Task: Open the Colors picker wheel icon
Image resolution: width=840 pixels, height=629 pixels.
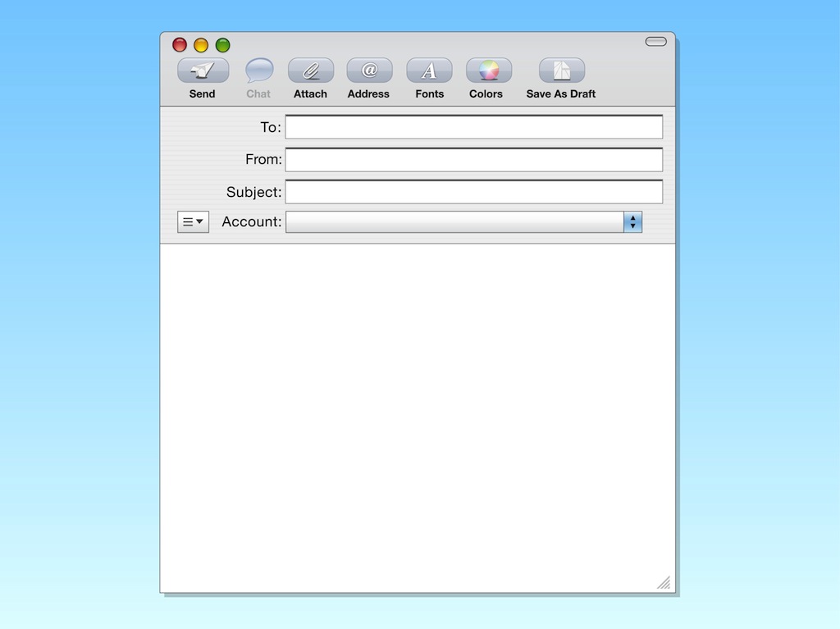Action: [489, 71]
